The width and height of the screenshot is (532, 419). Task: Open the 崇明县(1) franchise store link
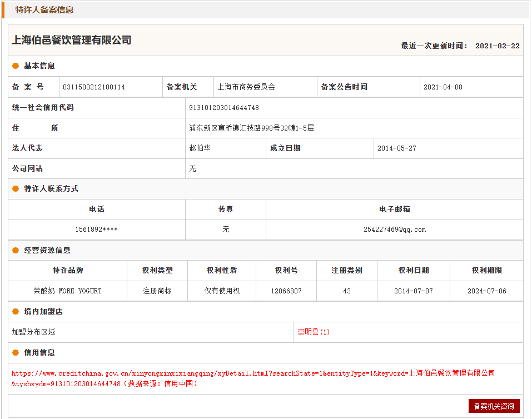tap(314, 332)
